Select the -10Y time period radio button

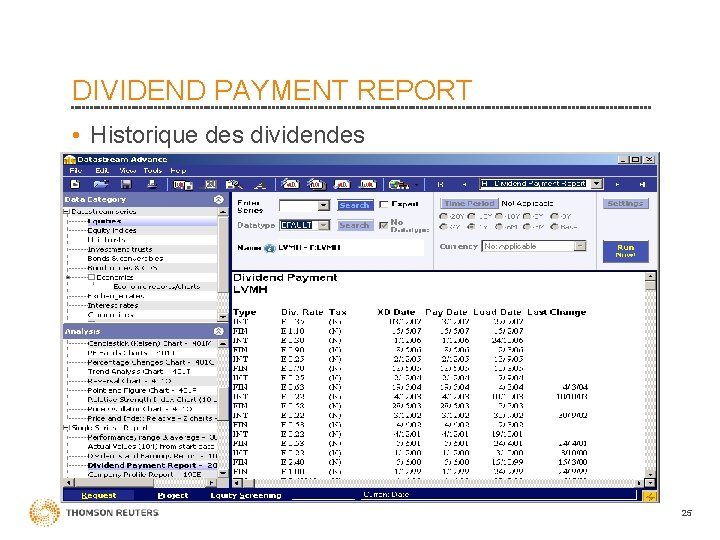tap(499, 216)
